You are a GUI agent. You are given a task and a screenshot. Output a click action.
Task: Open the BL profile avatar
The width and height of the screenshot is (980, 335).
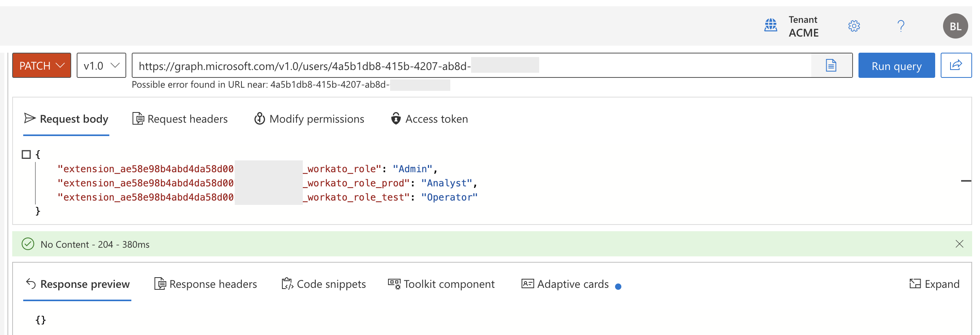click(x=955, y=26)
